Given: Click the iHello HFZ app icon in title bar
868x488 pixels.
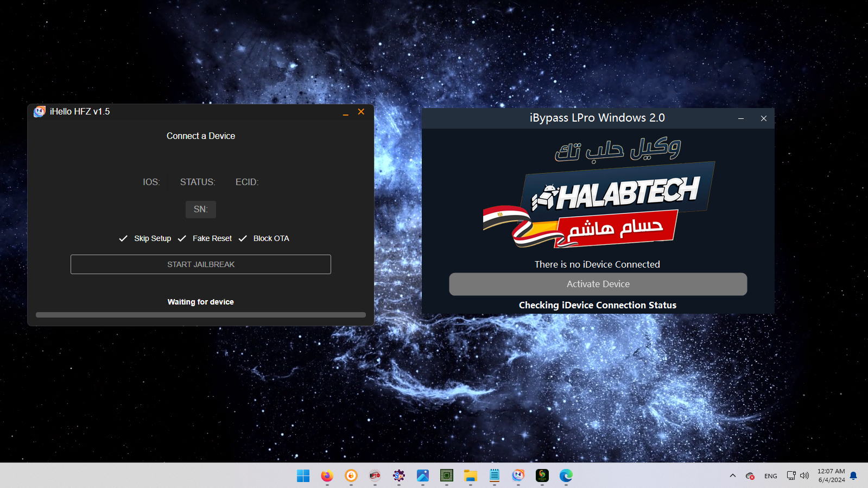Looking at the screenshot, I should [39, 111].
